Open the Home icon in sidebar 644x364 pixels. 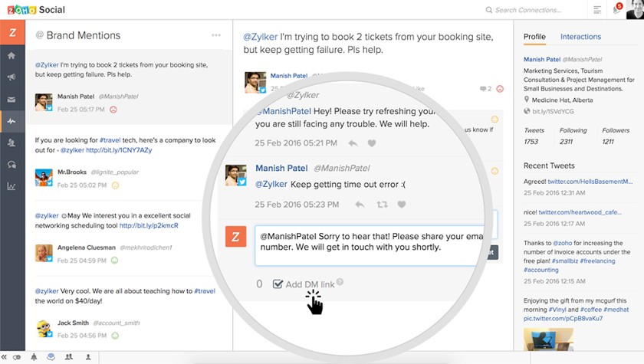[11, 55]
